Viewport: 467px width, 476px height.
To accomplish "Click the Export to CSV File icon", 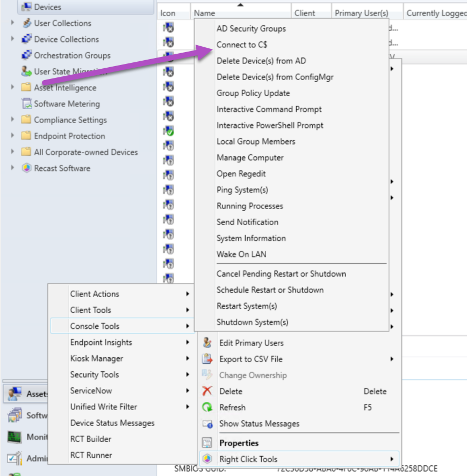I will [x=207, y=359].
